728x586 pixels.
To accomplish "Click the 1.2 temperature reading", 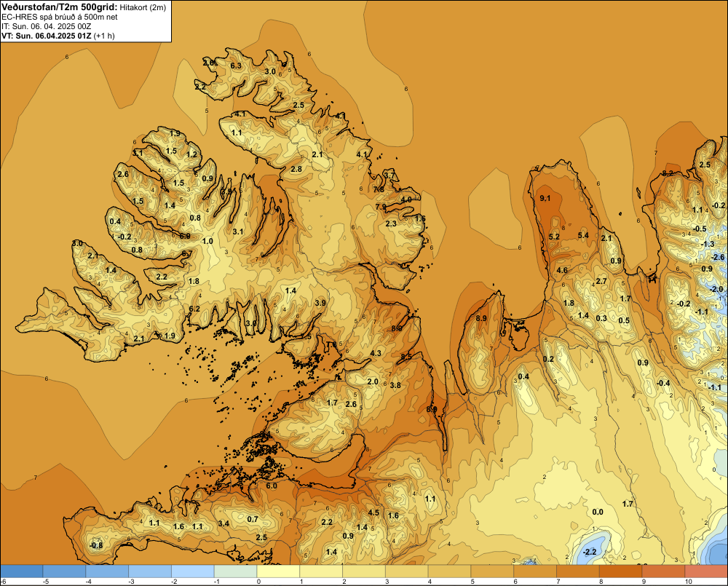I will pyautogui.click(x=191, y=154).
